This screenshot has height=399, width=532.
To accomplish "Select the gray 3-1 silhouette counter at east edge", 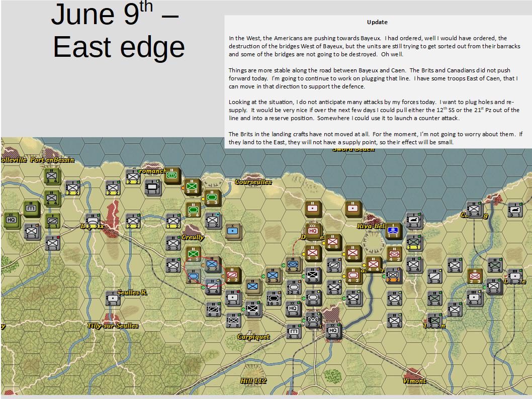I will click(x=515, y=210).
